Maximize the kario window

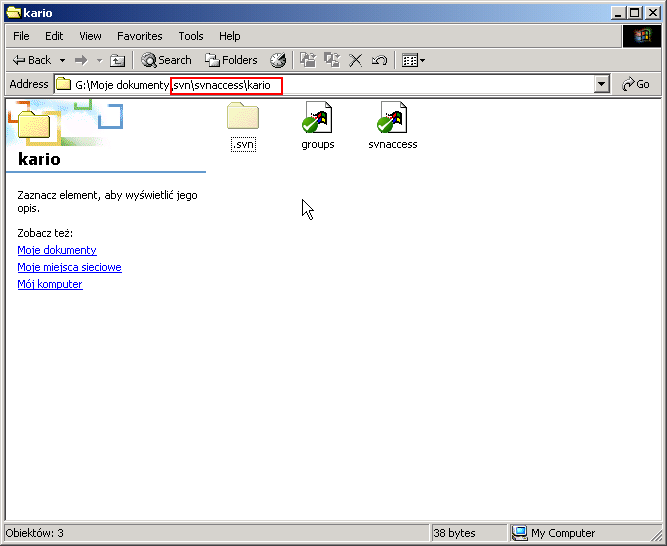pos(634,13)
